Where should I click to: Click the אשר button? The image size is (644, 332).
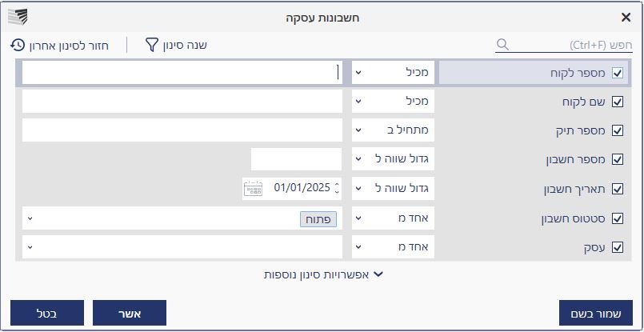(130, 313)
